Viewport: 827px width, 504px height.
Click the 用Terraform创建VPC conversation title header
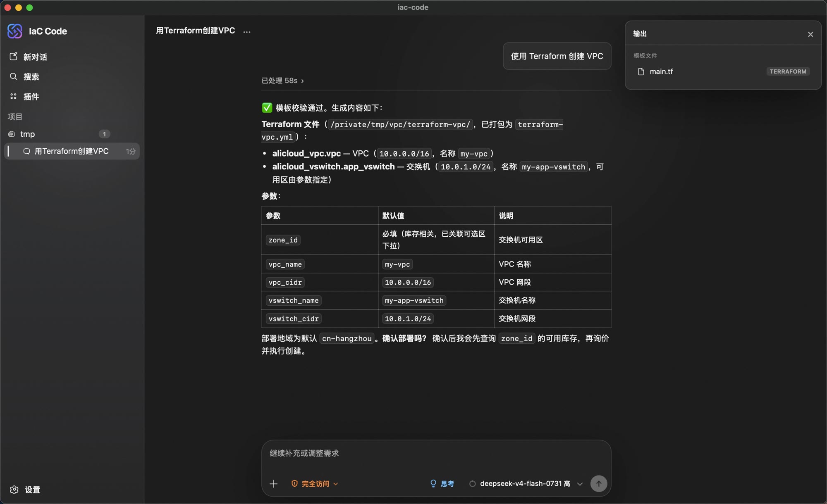(x=196, y=31)
